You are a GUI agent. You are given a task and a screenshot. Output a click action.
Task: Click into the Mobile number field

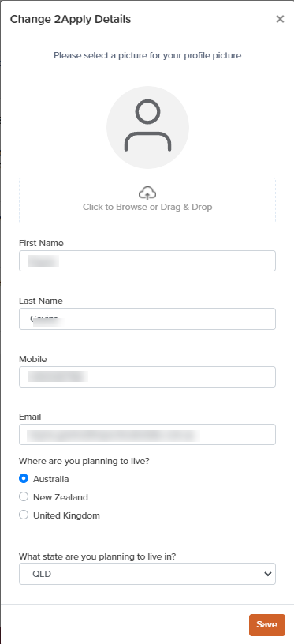147,376
